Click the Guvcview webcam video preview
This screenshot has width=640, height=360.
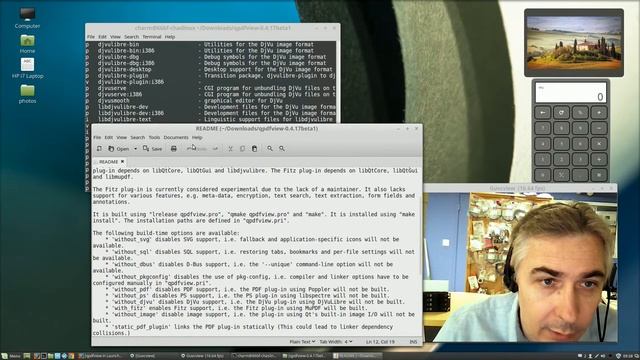click(520, 267)
